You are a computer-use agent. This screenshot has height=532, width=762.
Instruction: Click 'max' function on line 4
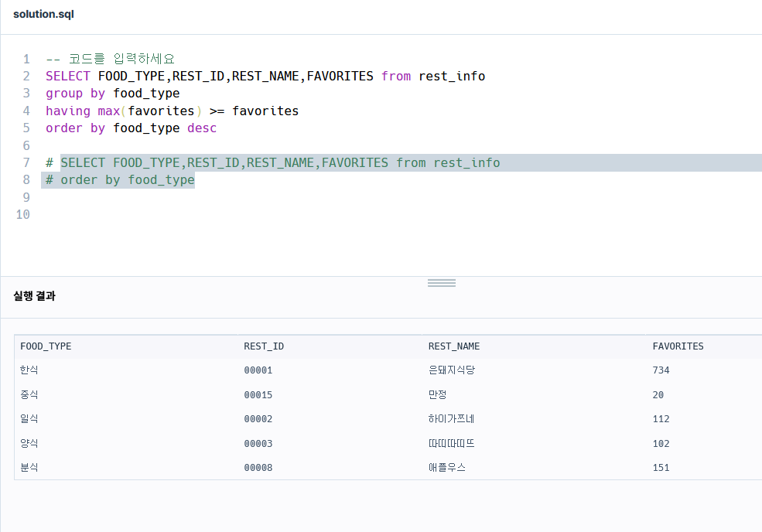(109, 111)
